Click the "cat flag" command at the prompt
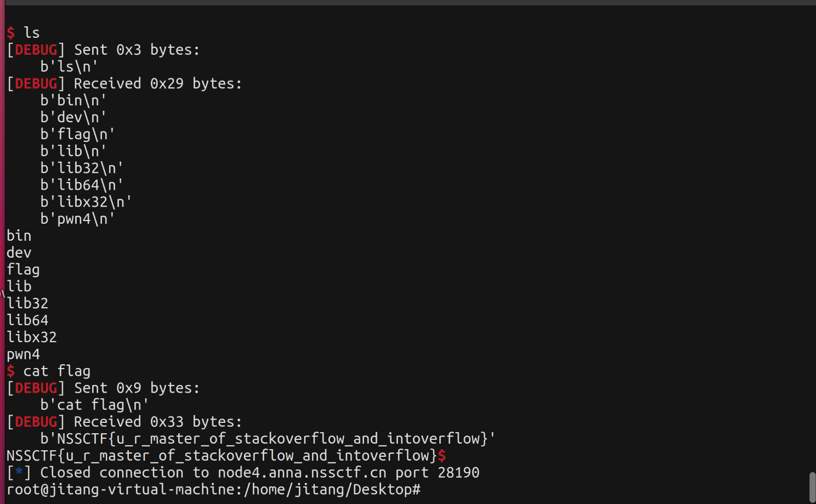The image size is (816, 504). [x=56, y=371]
